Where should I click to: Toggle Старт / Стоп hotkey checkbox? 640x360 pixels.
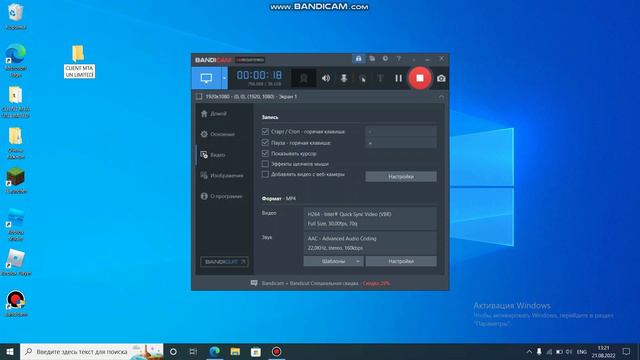(x=265, y=131)
